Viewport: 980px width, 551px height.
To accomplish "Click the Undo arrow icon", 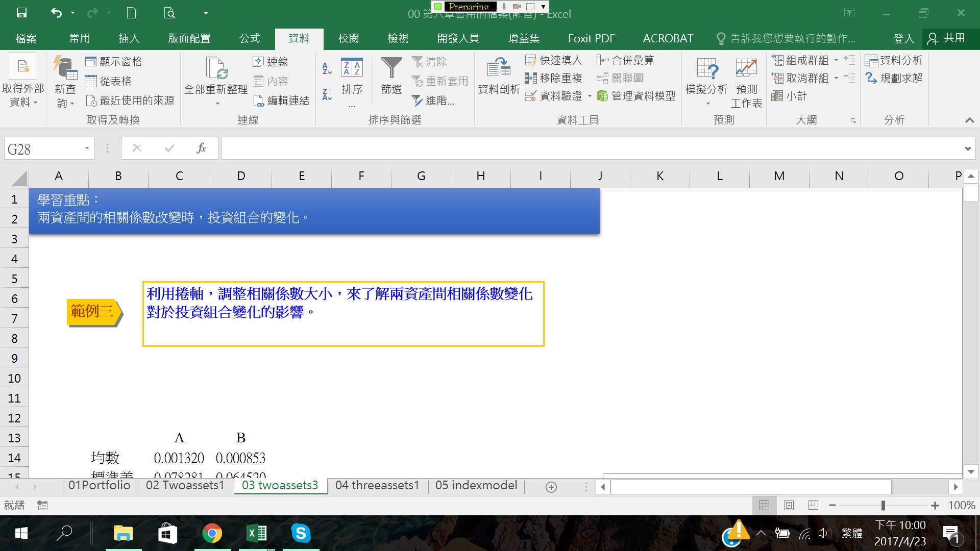I will point(56,13).
